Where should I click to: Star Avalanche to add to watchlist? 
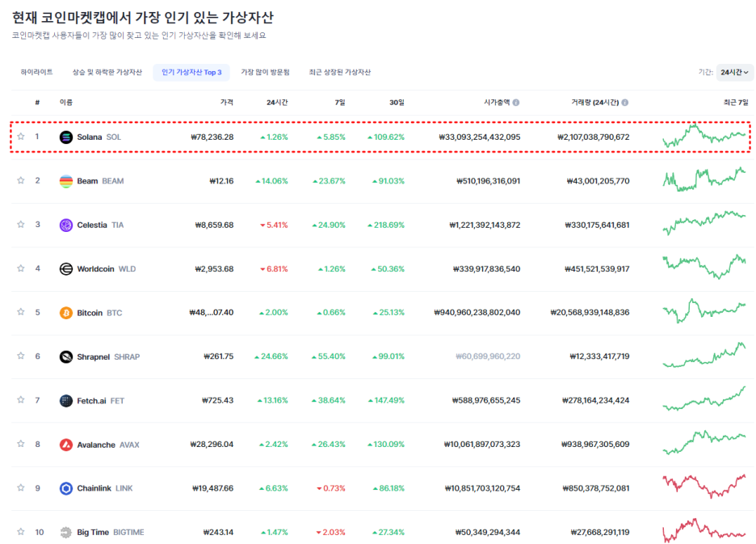coord(21,444)
